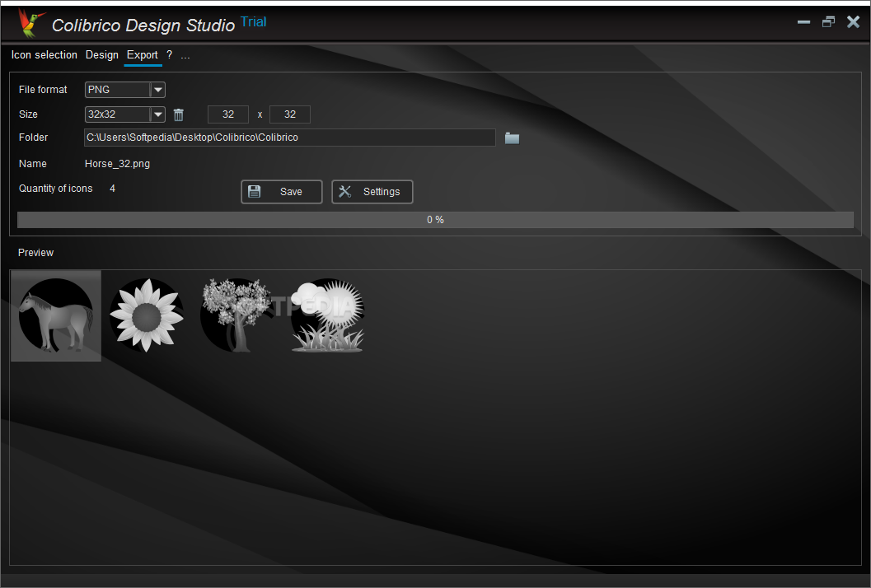Viewport: 871px width, 588px height.
Task: Click the width field showing 32
Action: 227,114
